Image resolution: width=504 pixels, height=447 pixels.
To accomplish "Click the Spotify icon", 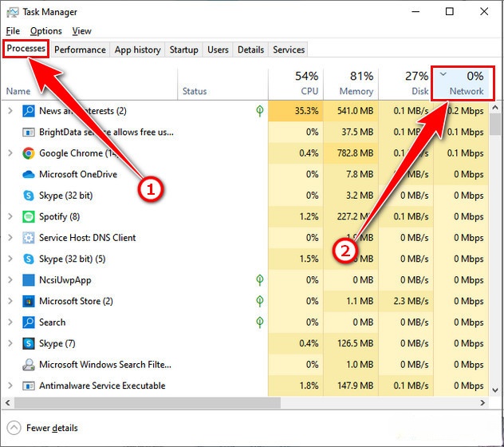I will click(x=29, y=216).
